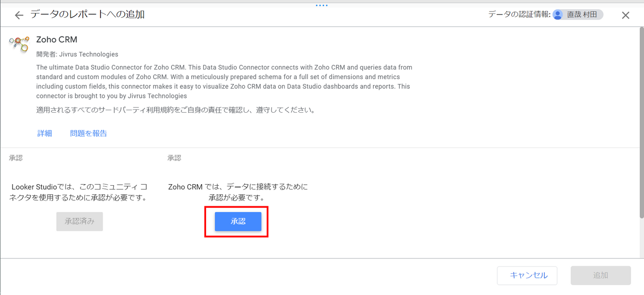Click the 追加 button
Image resolution: width=644 pixels, height=295 pixels.
click(x=600, y=275)
